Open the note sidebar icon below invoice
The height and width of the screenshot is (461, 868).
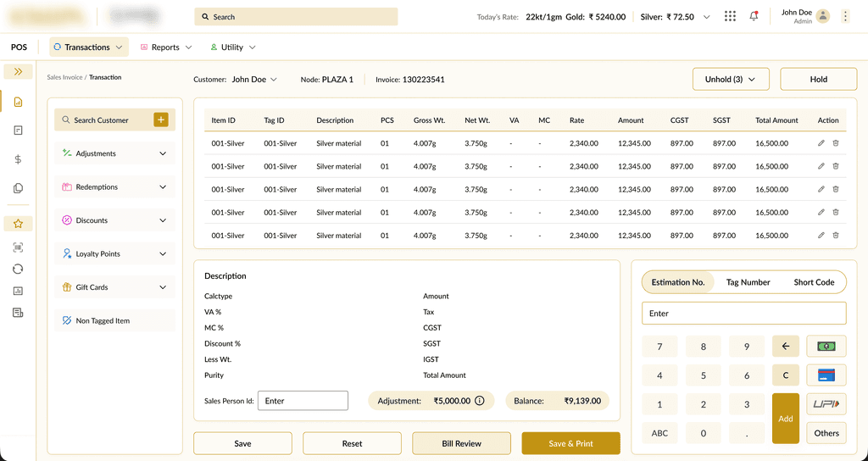click(x=18, y=131)
